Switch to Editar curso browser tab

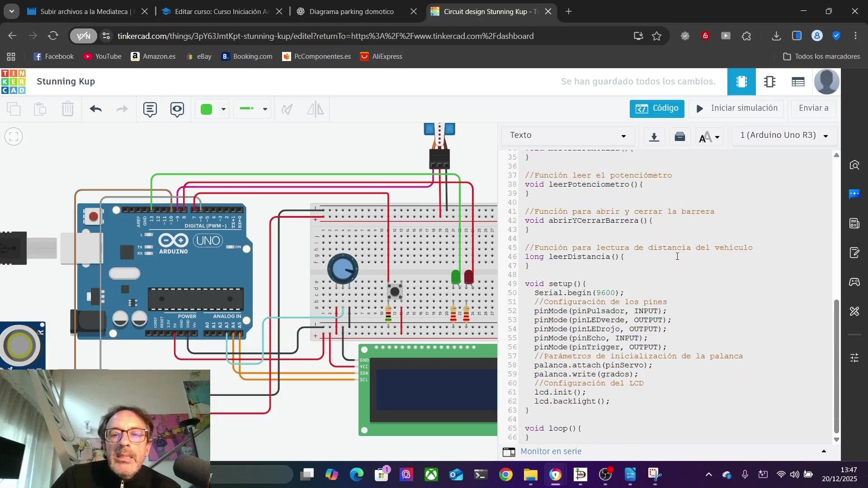point(221,11)
